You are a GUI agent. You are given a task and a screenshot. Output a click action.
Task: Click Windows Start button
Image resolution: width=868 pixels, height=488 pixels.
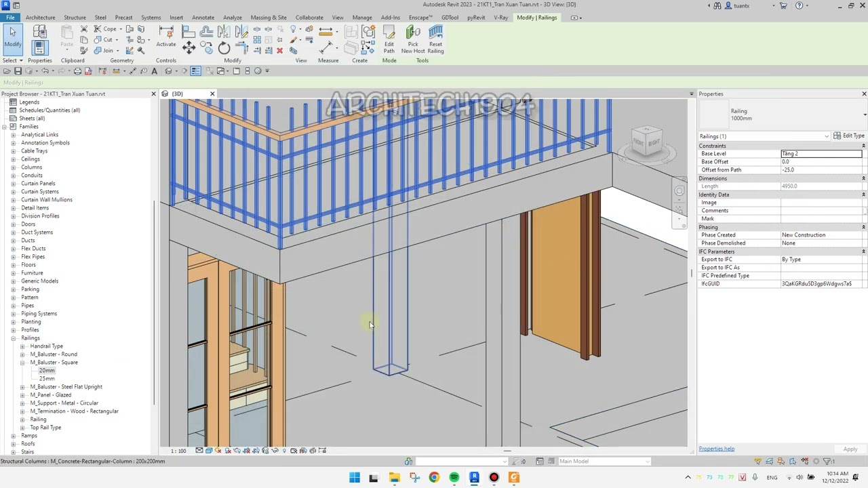pyautogui.click(x=354, y=477)
